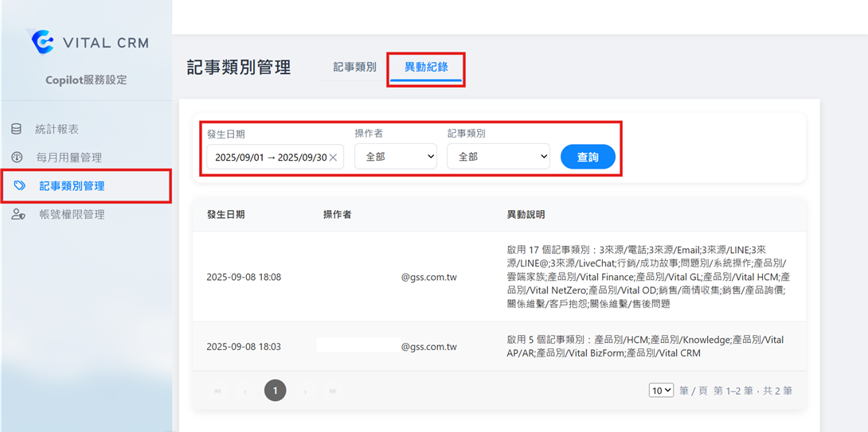This screenshot has height=432, width=868.
Task: Jump to last page of results
Action: [333, 391]
